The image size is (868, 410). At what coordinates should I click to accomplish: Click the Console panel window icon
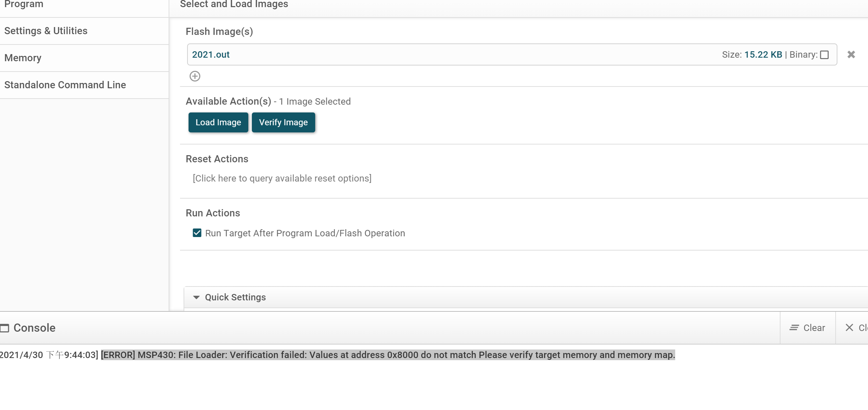5,328
